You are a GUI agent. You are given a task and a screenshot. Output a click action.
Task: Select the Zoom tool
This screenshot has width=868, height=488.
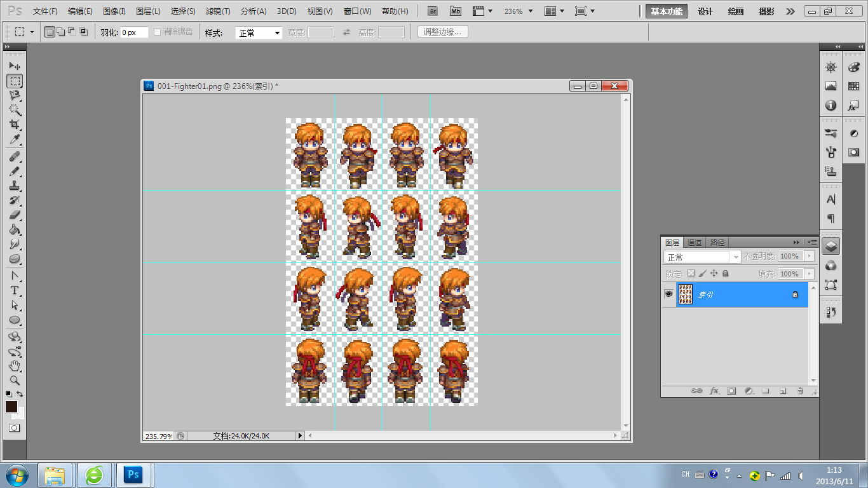click(15, 381)
